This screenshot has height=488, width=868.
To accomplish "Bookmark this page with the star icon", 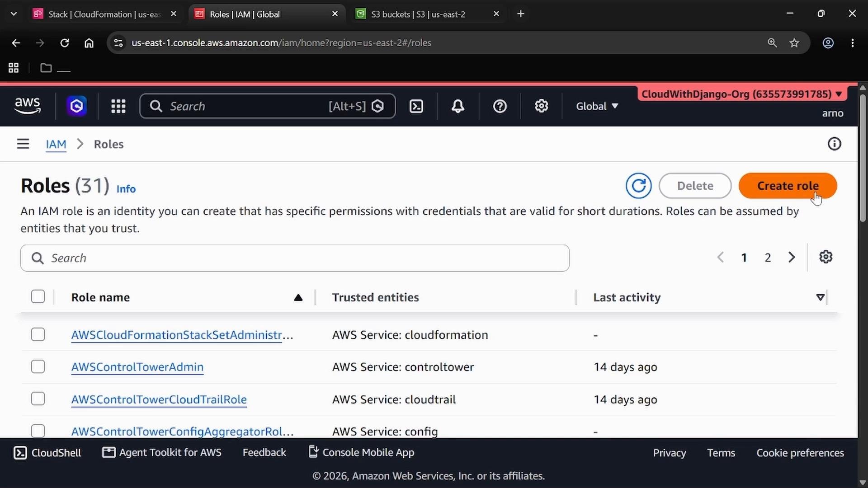I will tap(794, 43).
